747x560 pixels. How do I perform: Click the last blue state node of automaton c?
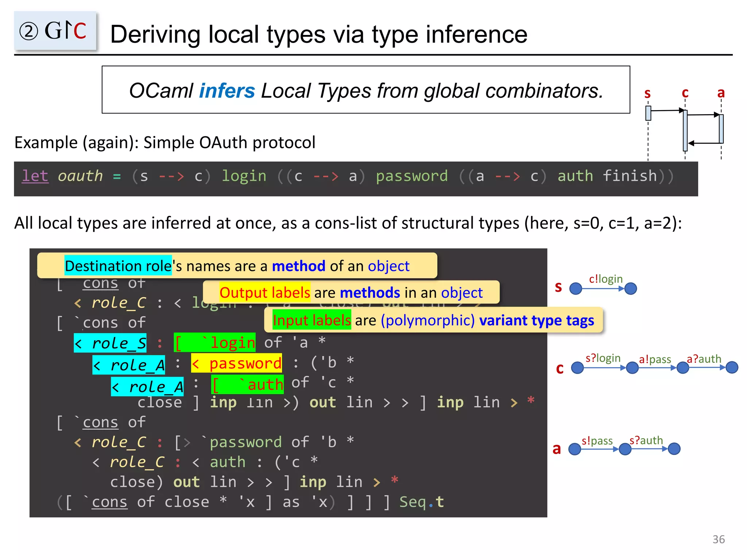[732, 367]
